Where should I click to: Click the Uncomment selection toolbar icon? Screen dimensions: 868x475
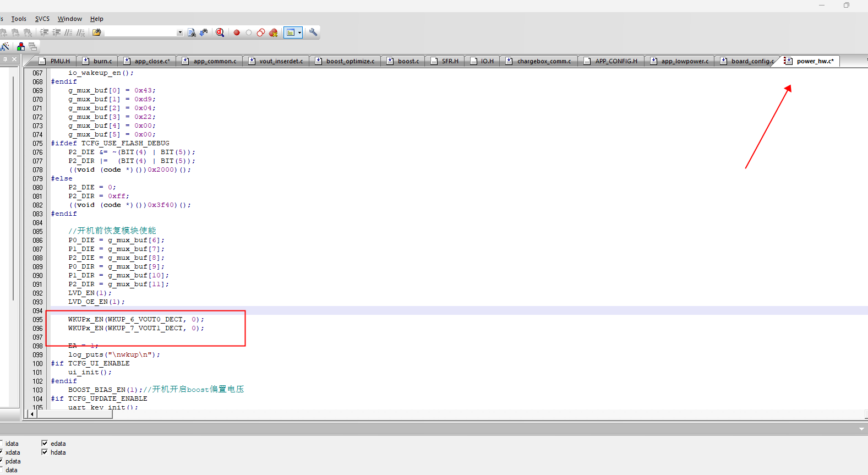tap(81, 32)
